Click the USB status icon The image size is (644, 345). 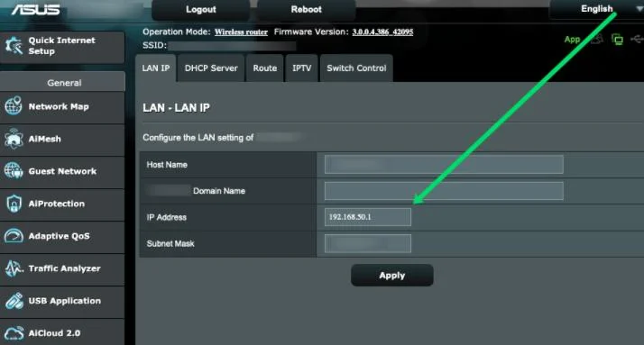[x=638, y=39]
